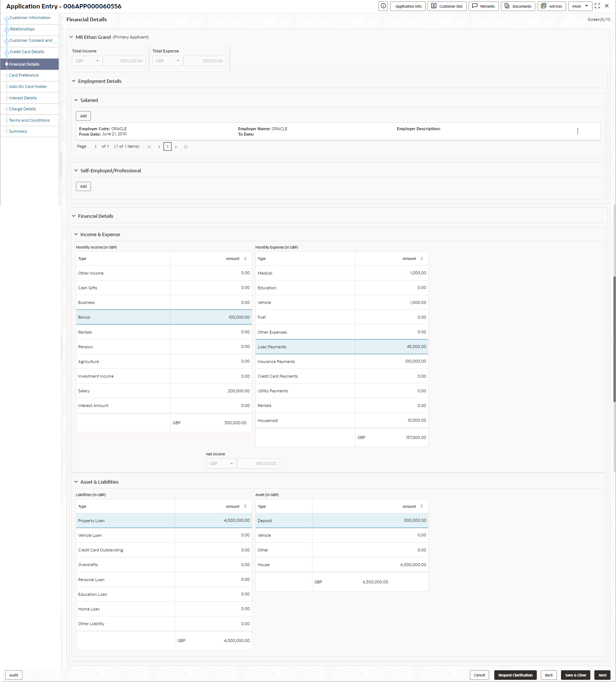Collapse MR Ethan Grand applicant section
This screenshot has height=682, width=616.
click(71, 37)
